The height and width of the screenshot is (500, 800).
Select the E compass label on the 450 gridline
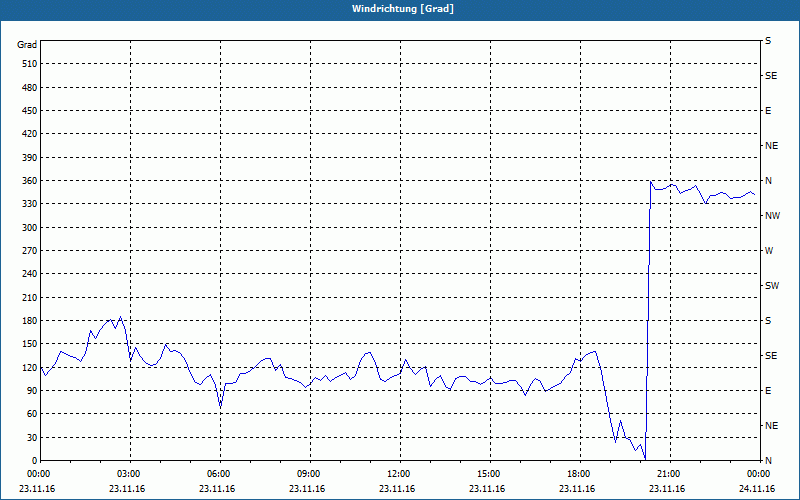768,111
